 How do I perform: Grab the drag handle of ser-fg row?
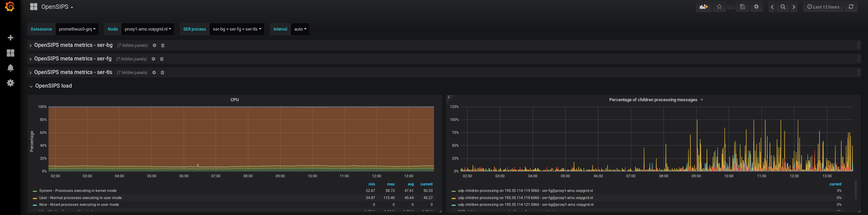tap(859, 59)
